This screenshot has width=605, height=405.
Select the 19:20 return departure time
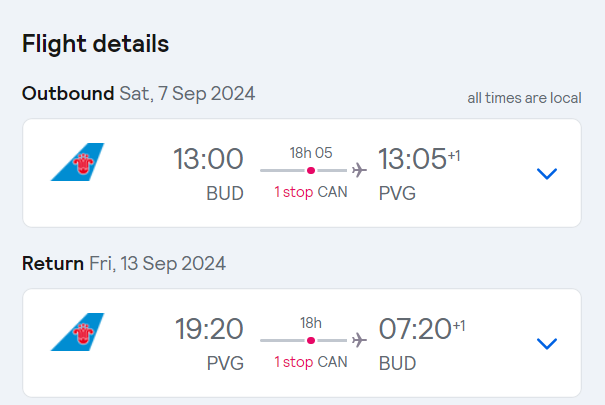(x=209, y=329)
